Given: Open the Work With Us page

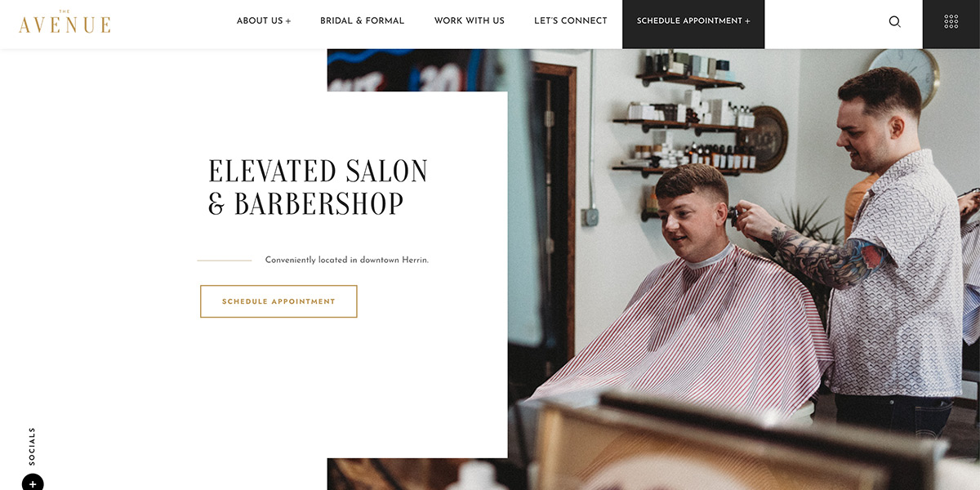Looking at the screenshot, I should [470, 21].
